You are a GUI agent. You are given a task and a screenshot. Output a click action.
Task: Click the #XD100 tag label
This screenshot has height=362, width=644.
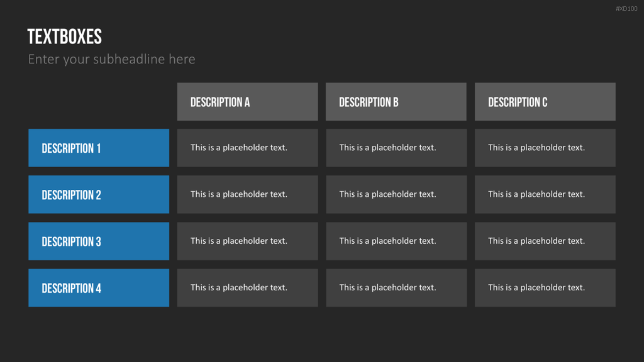(x=626, y=9)
